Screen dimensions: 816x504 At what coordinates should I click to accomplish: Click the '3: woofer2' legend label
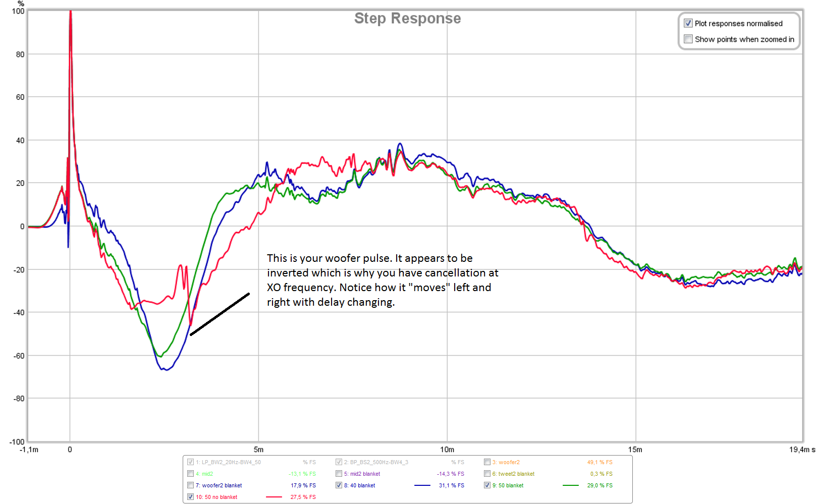pyautogui.click(x=506, y=462)
